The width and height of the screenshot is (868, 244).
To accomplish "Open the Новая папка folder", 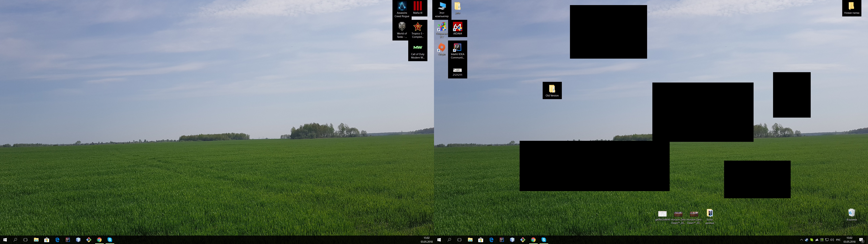I will pyautogui.click(x=852, y=8).
